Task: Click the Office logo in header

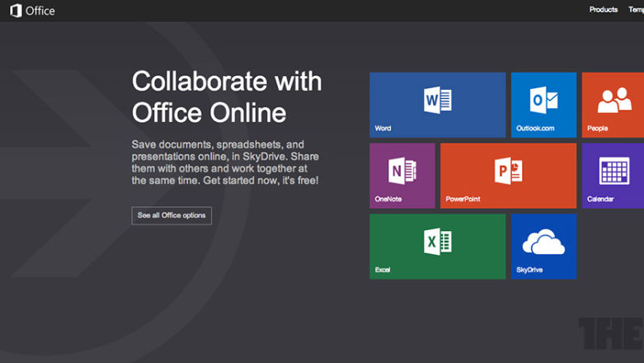Action: coord(32,11)
